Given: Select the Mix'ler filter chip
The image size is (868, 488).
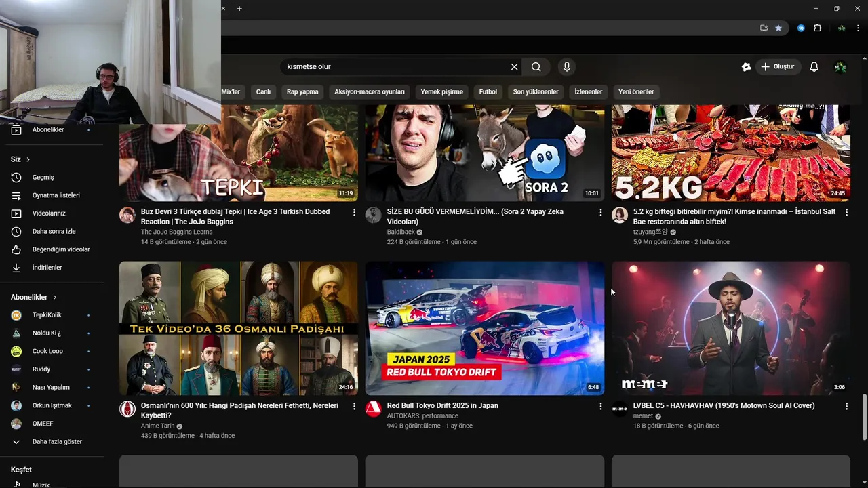Looking at the screenshot, I should pyautogui.click(x=231, y=91).
